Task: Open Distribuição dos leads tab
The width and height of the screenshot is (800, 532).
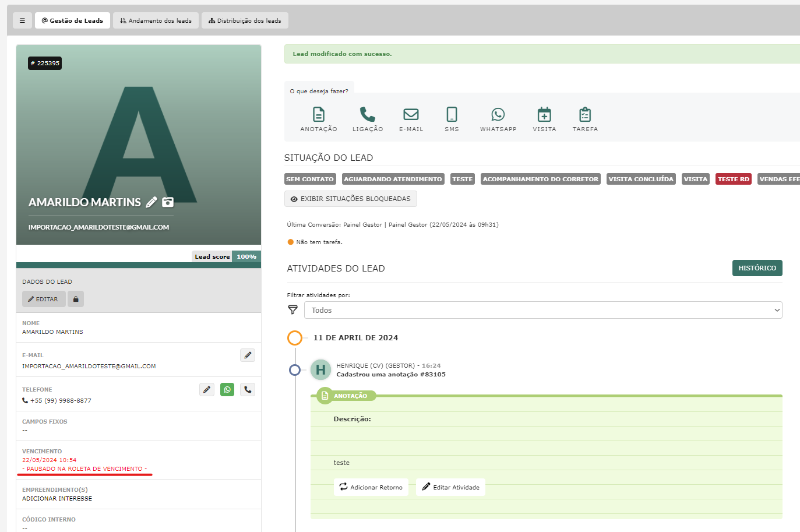Action: (x=245, y=20)
